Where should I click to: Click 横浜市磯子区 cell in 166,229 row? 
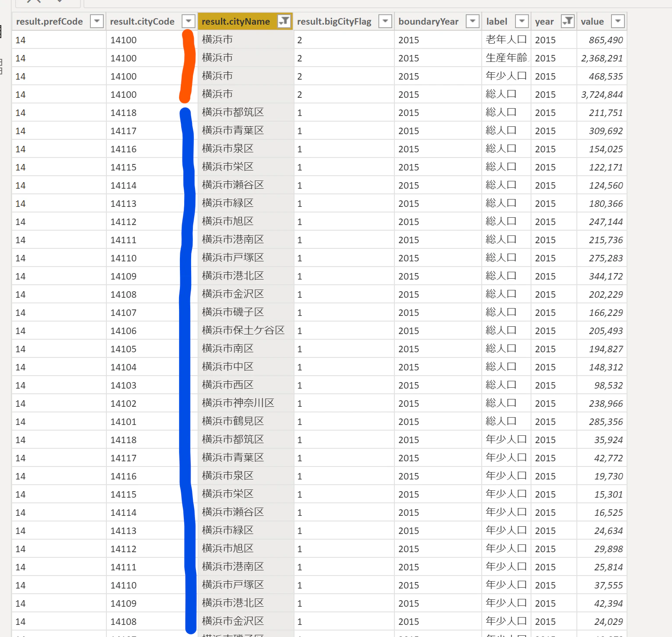(x=246, y=312)
